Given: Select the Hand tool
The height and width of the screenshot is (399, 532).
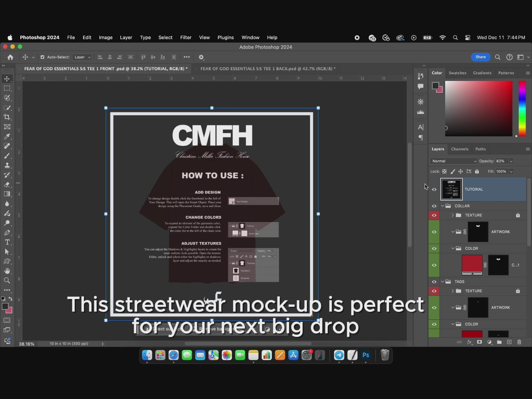Looking at the screenshot, I should point(7,271).
